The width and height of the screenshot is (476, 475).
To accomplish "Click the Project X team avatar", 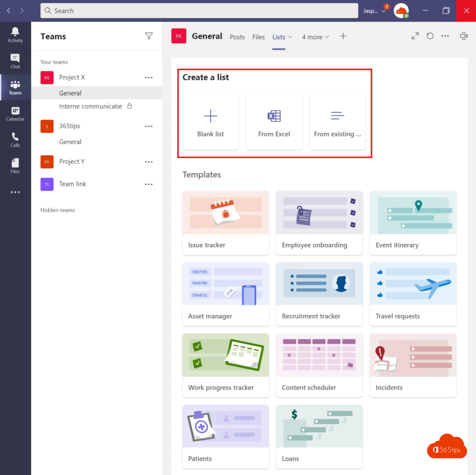I will (x=47, y=78).
